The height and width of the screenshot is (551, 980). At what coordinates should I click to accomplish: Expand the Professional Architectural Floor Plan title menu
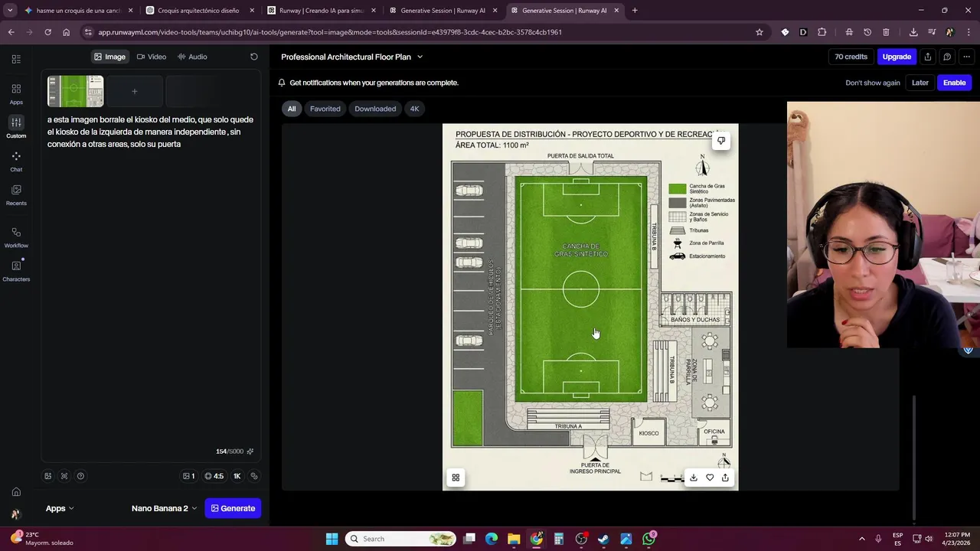point(352,57)
